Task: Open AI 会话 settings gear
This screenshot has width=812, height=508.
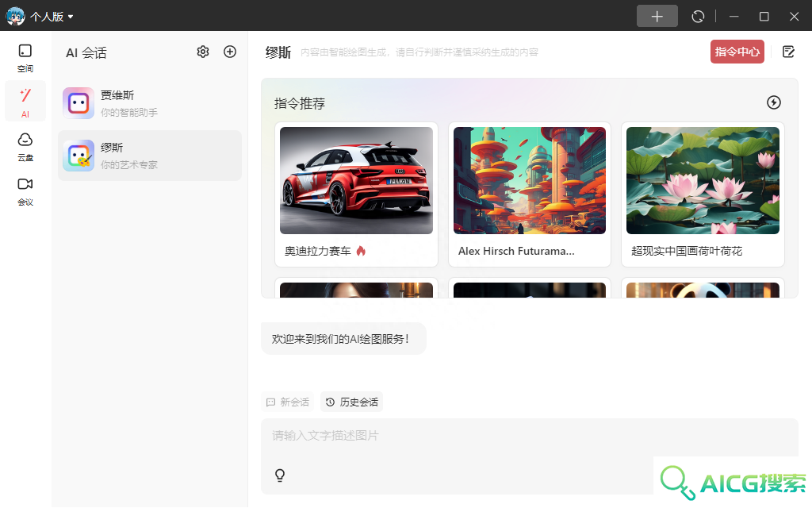Action: coord(202,52)
